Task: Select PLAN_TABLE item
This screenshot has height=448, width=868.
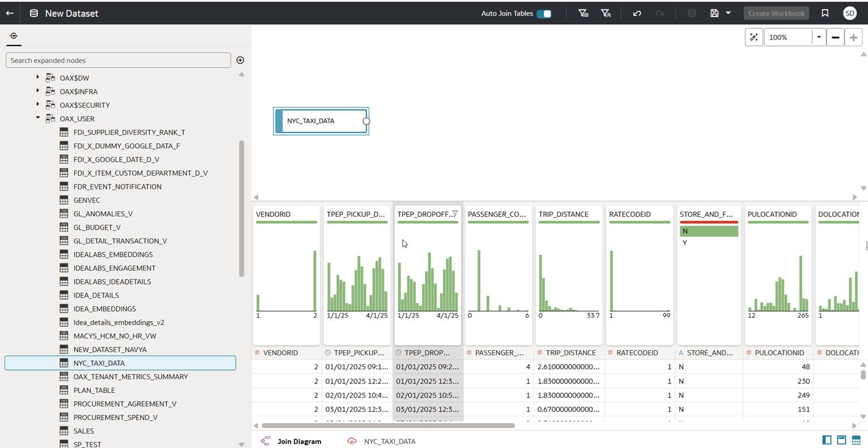Action: coord(94,390)
